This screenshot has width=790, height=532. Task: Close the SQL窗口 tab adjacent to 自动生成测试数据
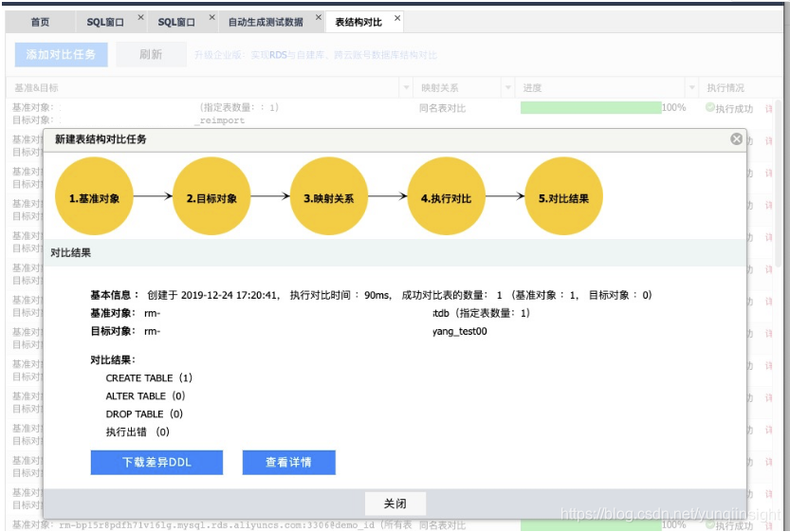click(x=212, y=17)
